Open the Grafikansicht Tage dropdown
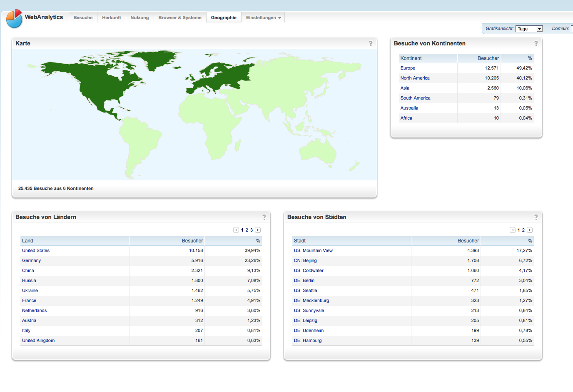Viewport: 573px width, 392px height. 529,29
